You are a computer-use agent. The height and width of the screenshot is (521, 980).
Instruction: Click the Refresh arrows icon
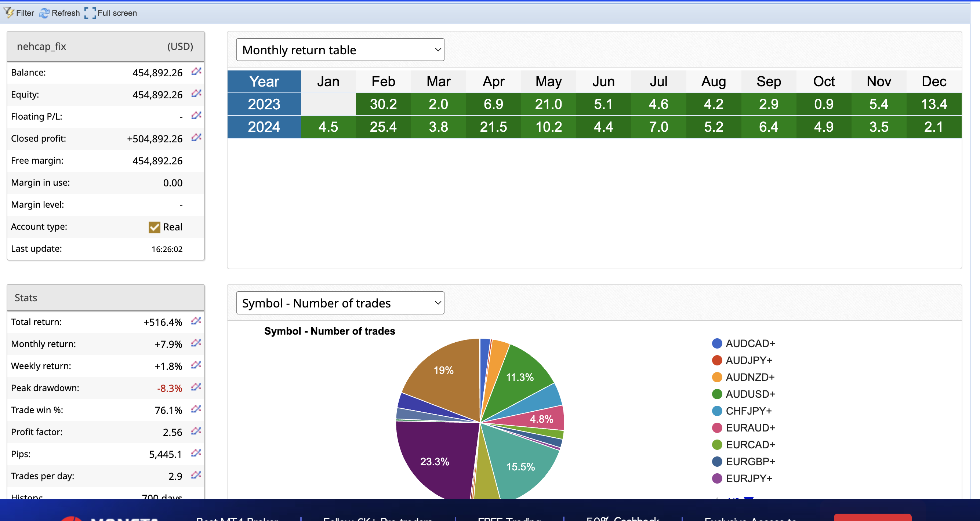44,13
